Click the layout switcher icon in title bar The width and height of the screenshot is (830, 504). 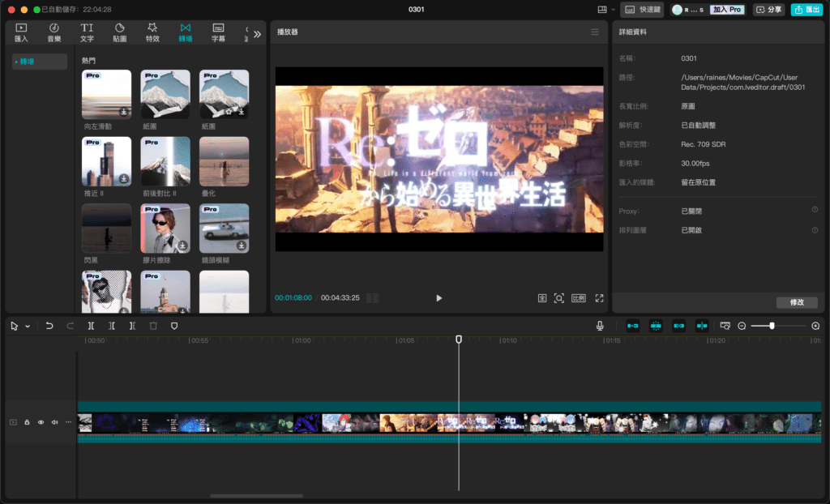tap(602, 10)
